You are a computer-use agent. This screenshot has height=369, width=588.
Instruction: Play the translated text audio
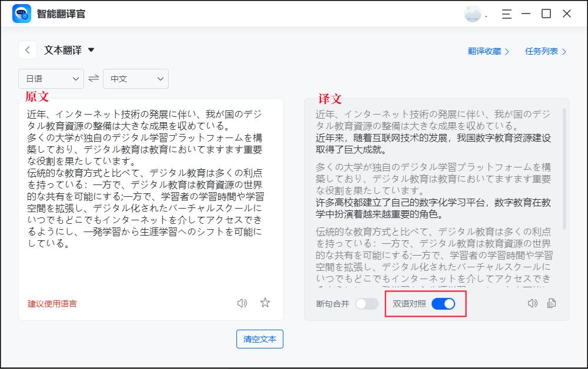pyautogui.click(x=533, y=303)
